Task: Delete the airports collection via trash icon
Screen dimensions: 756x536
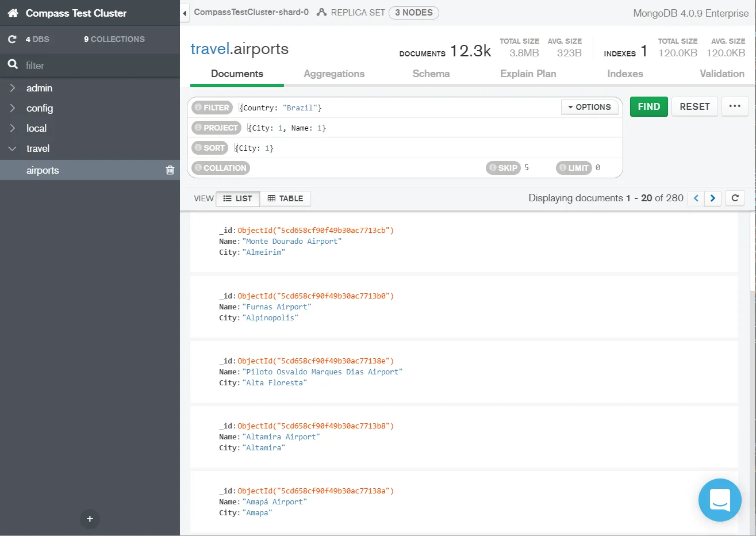Action: [170, 170]
